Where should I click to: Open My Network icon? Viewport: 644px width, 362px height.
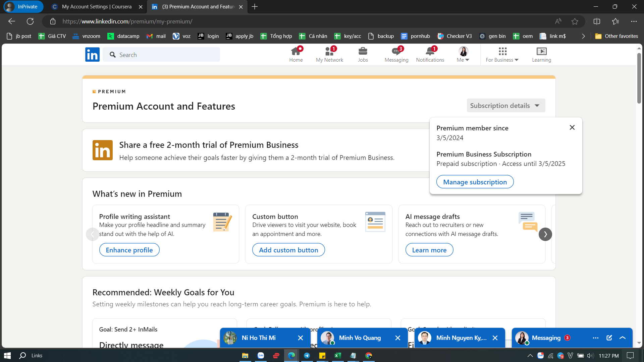pos(329,55)
